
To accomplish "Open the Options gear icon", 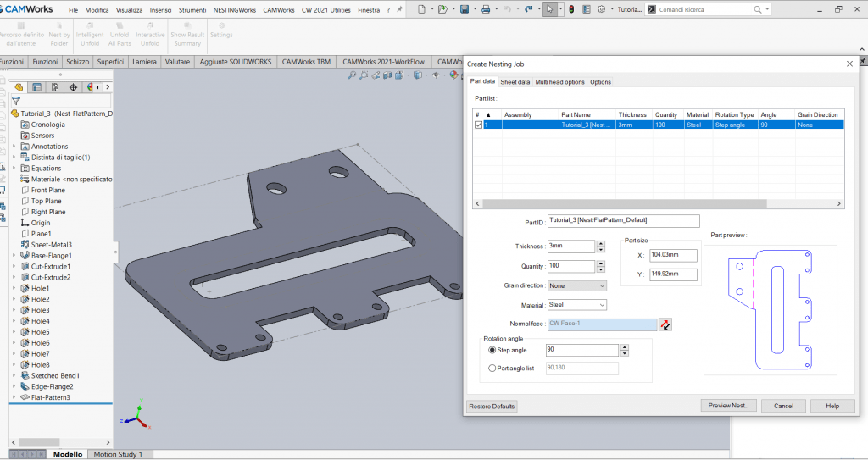I will (x=601, y=9).
